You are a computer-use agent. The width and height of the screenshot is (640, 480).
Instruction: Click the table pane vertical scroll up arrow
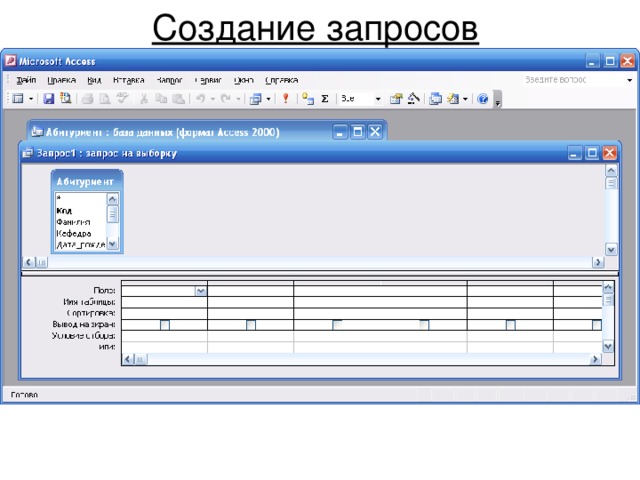(x=611, y=170)
